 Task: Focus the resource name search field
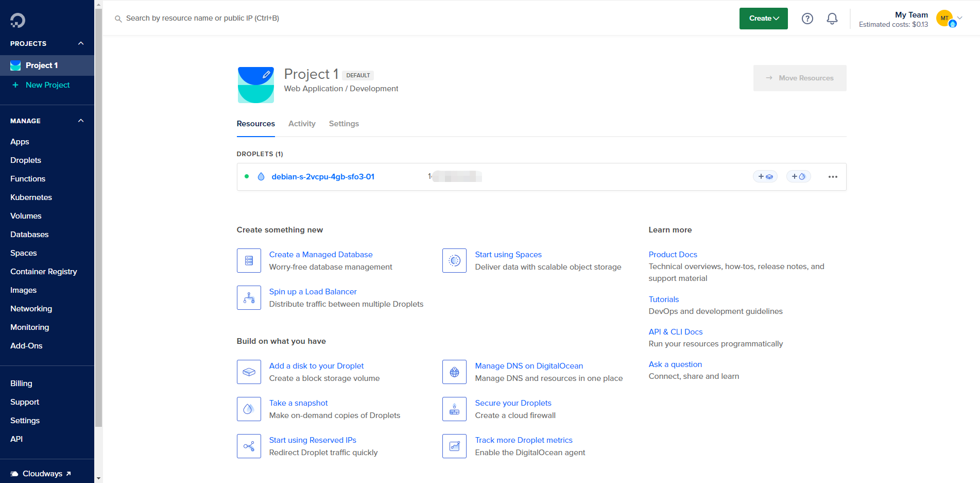click(202, 19)
